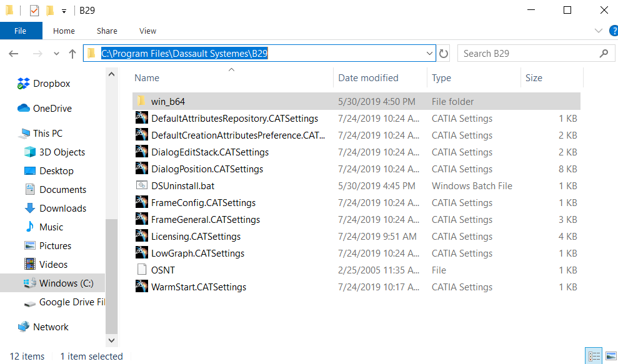The height and width of the screenshot is (364, 618).
Task: Click the Downloads arrow icon
Action: pyautogui.click(x=30, y=209)
